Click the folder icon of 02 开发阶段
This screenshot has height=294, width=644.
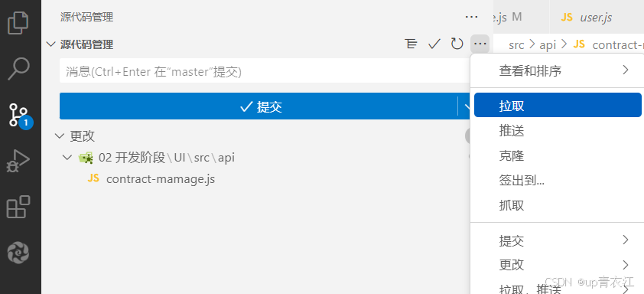click(x=86, y=158)
